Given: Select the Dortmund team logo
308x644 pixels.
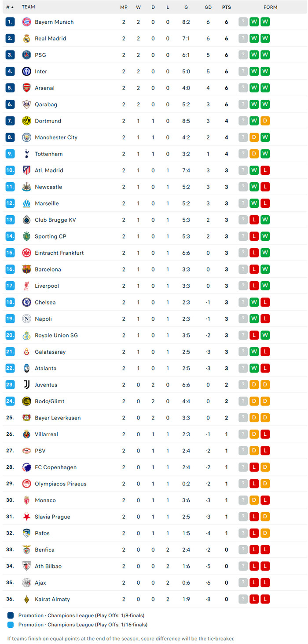Looking at the screenshot, I should point(26,121).
